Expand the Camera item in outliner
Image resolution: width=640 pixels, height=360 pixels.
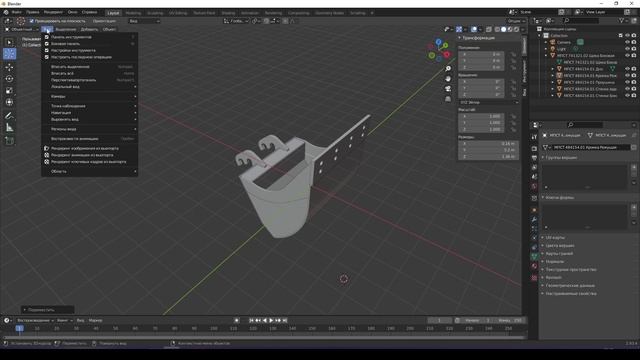546,42
